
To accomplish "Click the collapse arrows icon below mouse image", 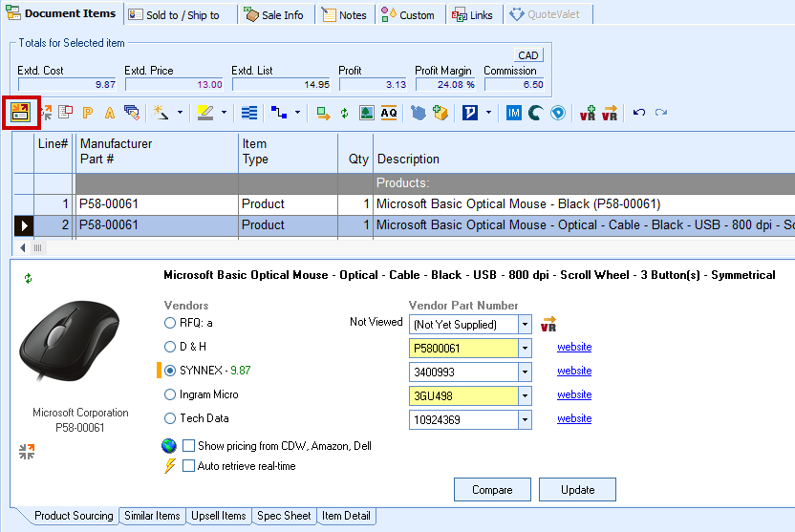I will click(x=27, y=452).
